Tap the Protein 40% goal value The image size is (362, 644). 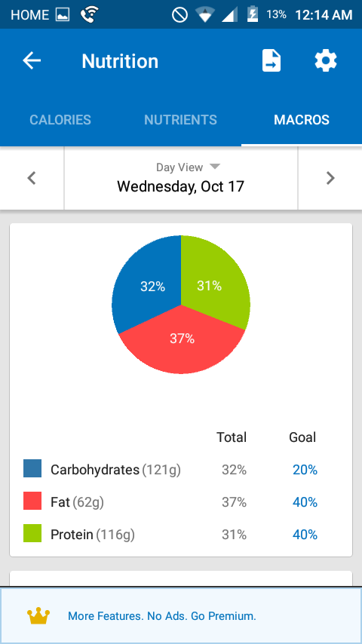(305, 535)
